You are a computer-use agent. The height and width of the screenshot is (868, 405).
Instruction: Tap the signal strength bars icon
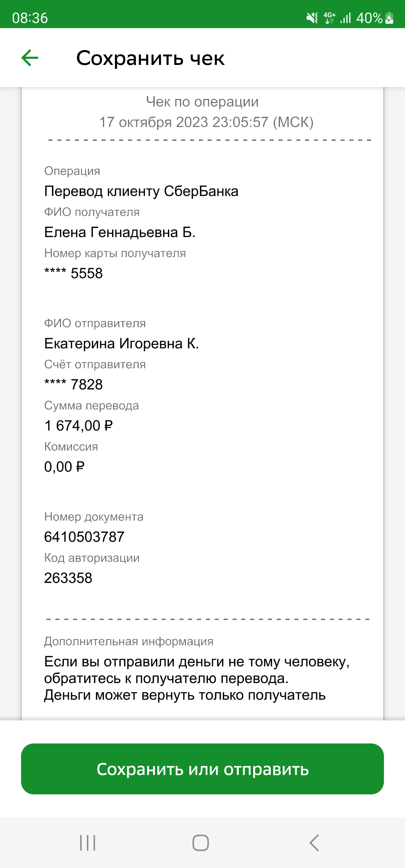tap(346, 18)
